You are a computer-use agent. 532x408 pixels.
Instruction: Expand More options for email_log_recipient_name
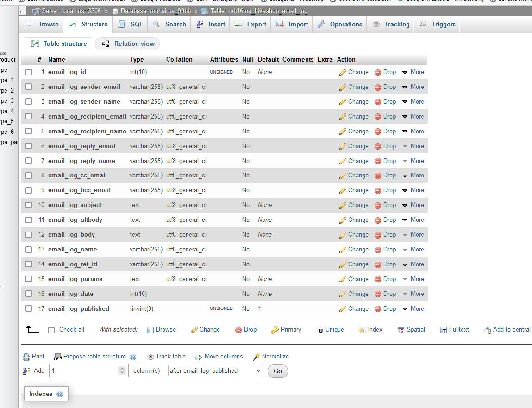pyautogui.click(x=413, y=131)
